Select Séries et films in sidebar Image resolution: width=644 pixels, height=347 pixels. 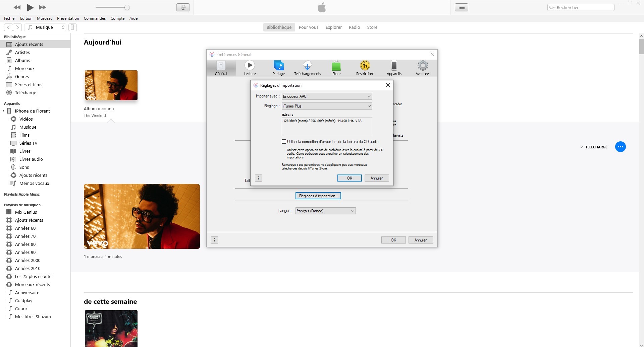pos(35,84)
